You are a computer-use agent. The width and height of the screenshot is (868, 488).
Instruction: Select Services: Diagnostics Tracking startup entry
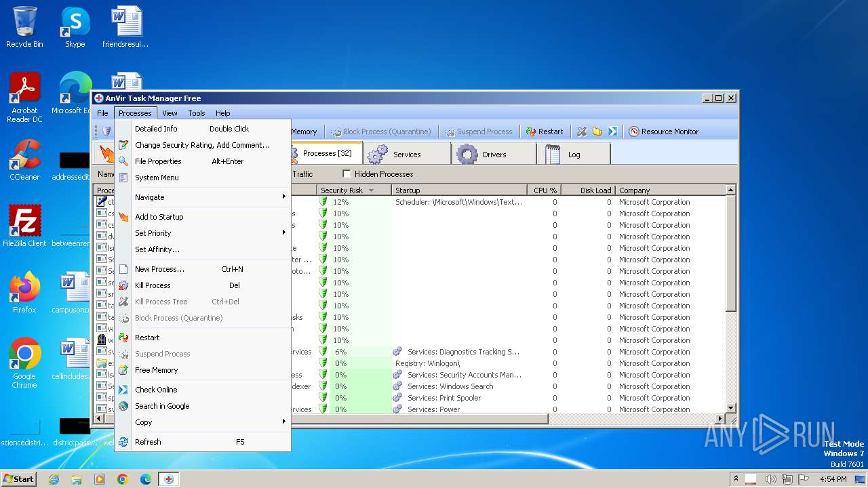tap(463, 352)
